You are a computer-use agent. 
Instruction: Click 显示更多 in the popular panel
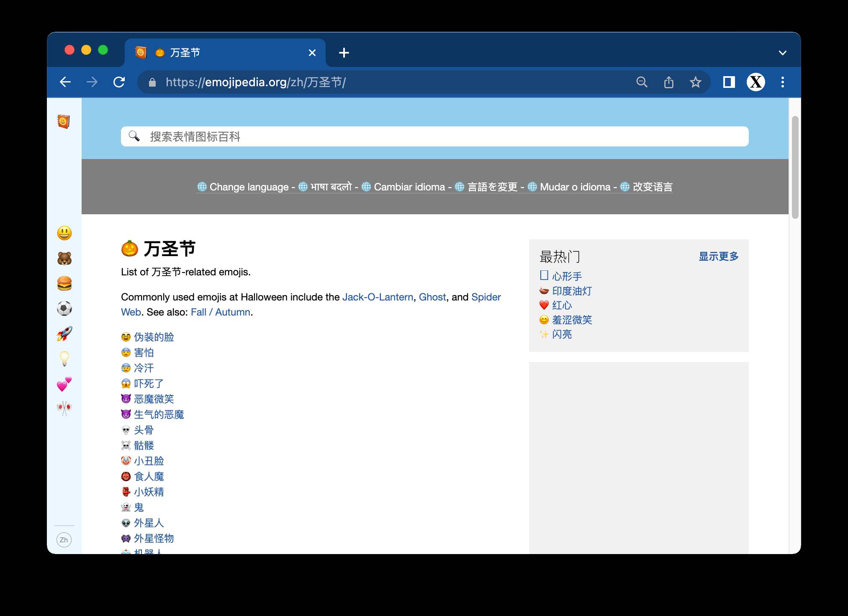click(718, 257)
